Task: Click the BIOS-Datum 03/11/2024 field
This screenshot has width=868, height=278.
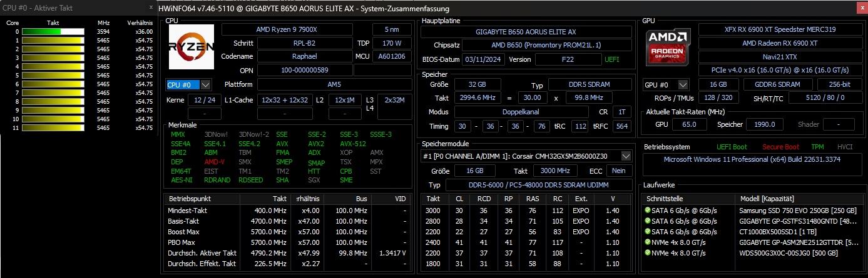Action: 482,59
